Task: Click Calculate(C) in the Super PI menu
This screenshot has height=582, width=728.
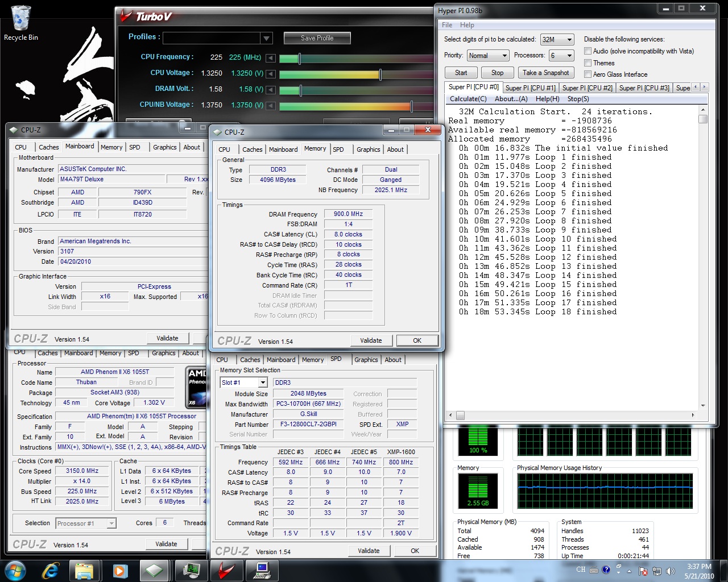Action: click(468, 99)
